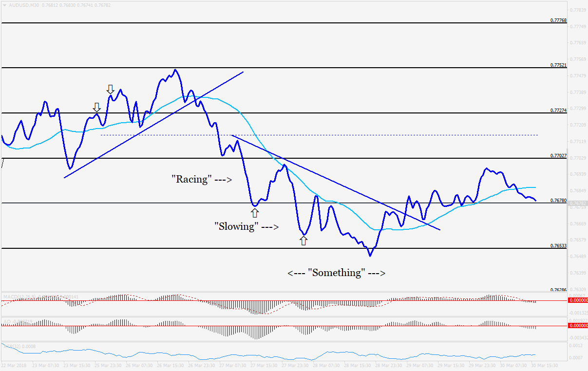The width and height of the screenshot is (588, 371).
Task: Click the 0.0012 value on ATR scale
Action: coord(576,346)
